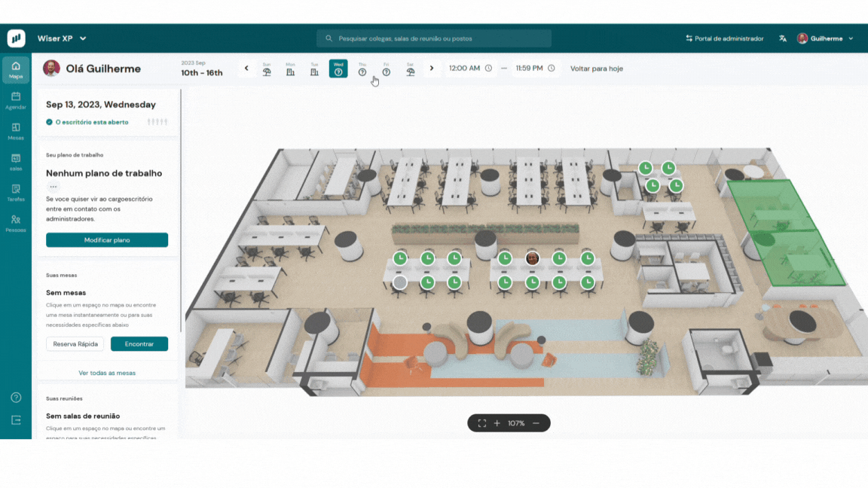Zoom in the map with plus

497,423
